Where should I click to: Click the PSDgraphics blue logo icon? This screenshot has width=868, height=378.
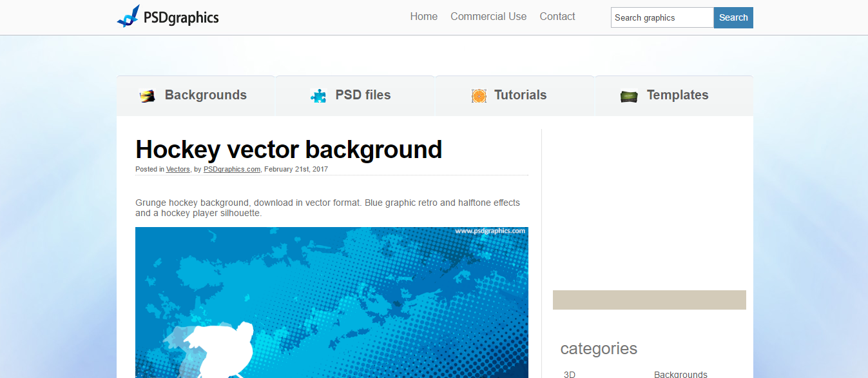128,16
